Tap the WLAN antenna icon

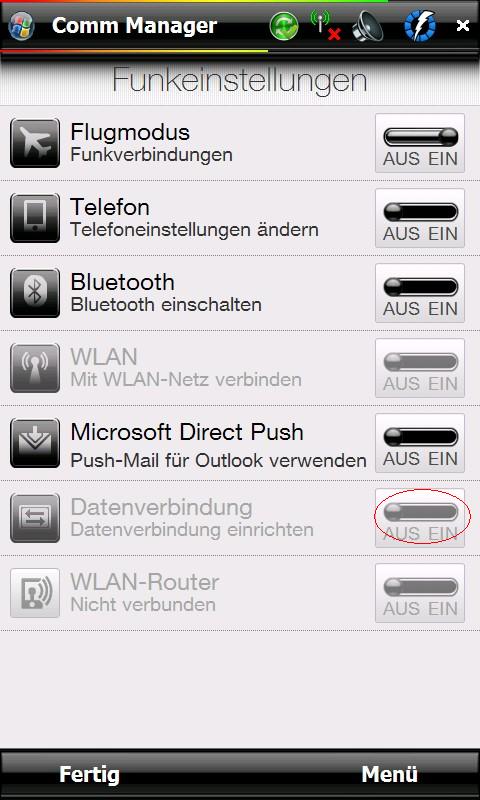pyautogui.click(x=35, y=368)
